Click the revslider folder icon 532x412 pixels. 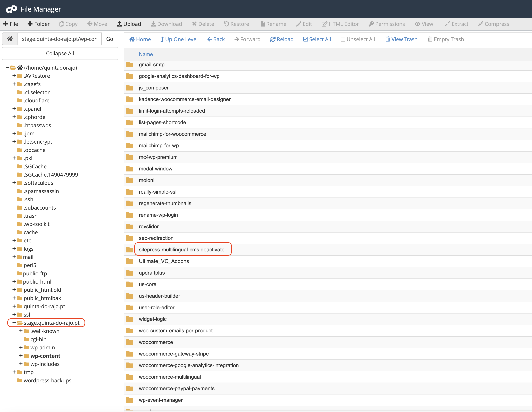point(130,227)
